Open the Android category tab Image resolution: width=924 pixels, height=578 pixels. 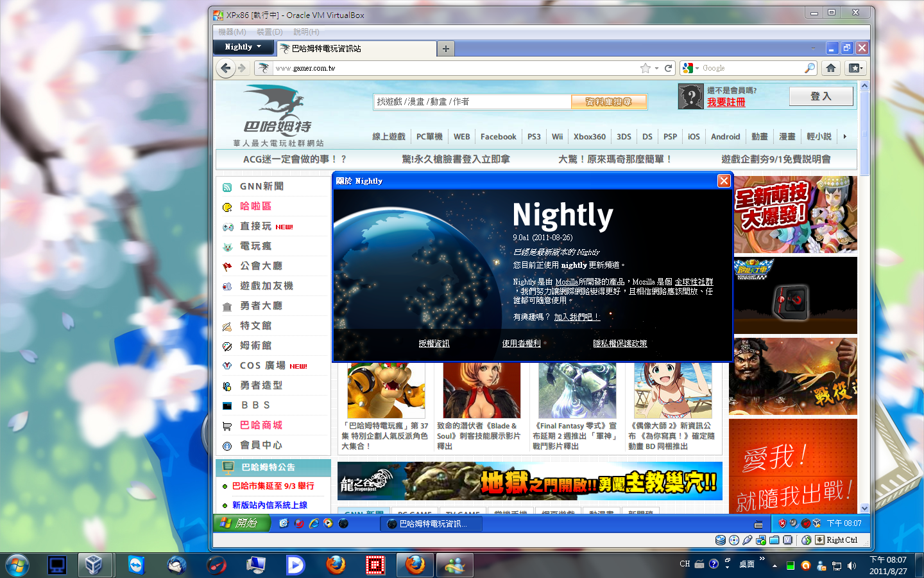click(726, 137)
